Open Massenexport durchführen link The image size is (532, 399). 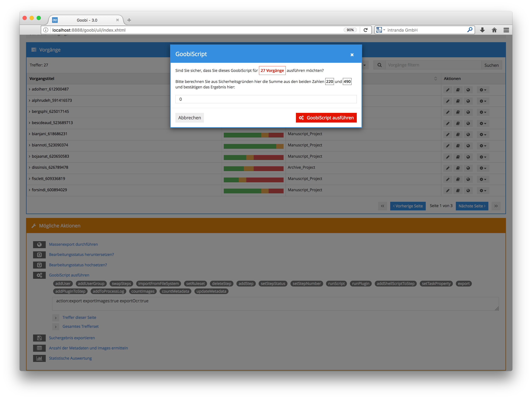coord(73,244)
